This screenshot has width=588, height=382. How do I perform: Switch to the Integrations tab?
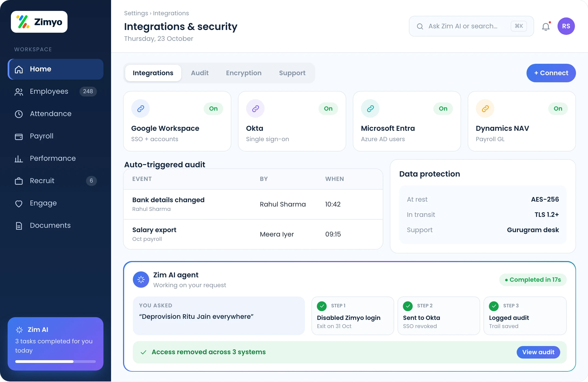[x=153, y=73]
